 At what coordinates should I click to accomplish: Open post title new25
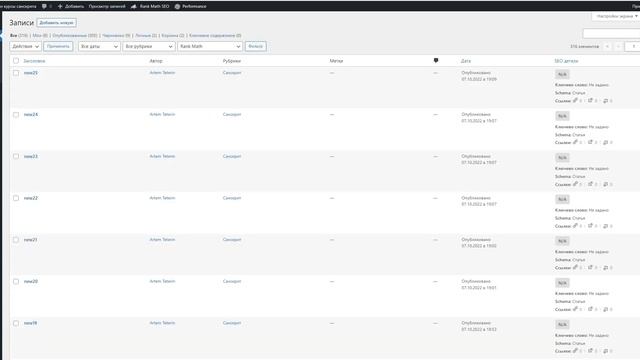pyautogui.click(x=31, y=73)
